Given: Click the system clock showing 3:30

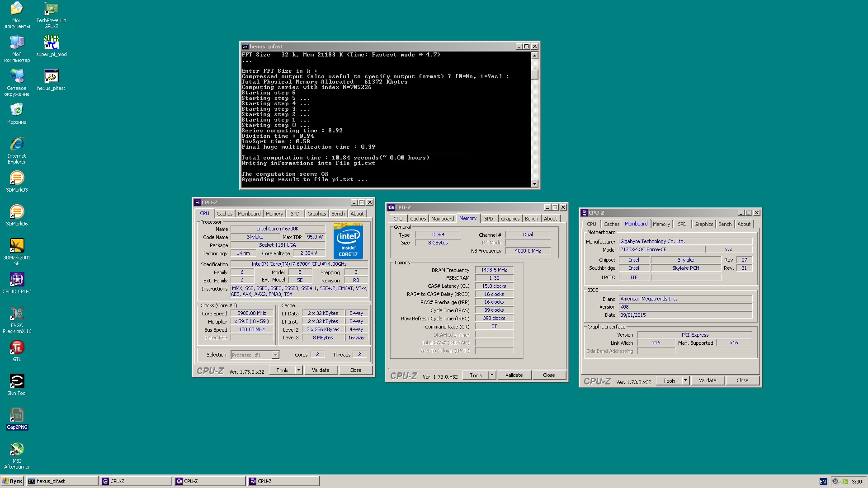Looking at the screenshot, I should tap(857, 482).
